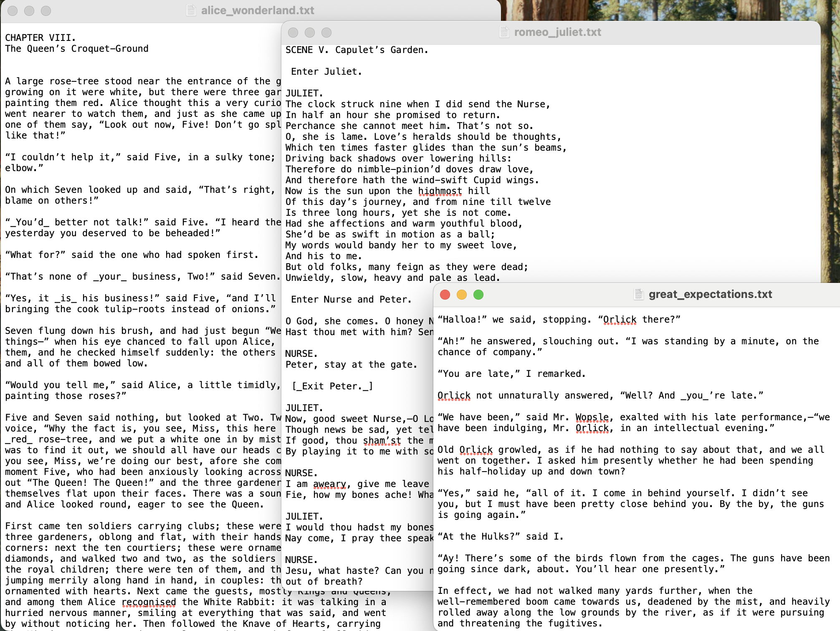
Task: Click romeo_juliet.txt window's inactive zoom button
Action: pos(326,33)
